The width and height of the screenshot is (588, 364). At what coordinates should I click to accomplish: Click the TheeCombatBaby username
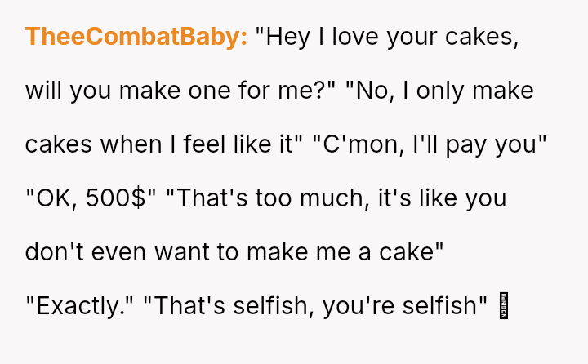coord(136,38)
